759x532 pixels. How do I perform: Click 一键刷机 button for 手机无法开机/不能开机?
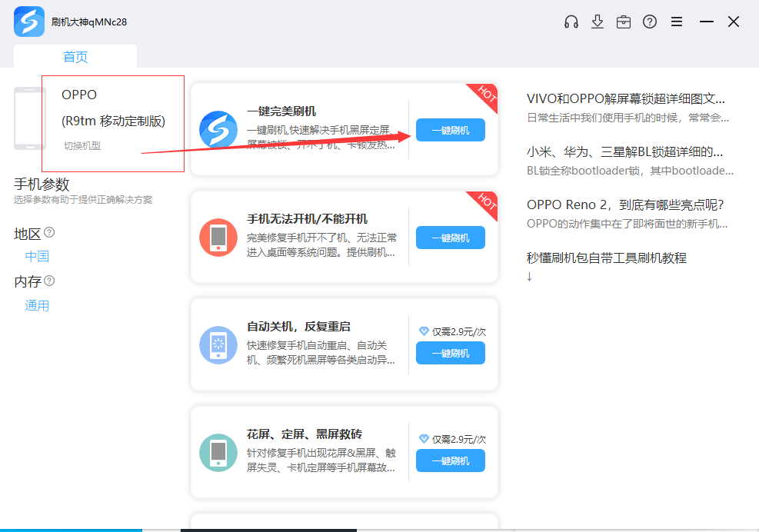click(451, 238)
